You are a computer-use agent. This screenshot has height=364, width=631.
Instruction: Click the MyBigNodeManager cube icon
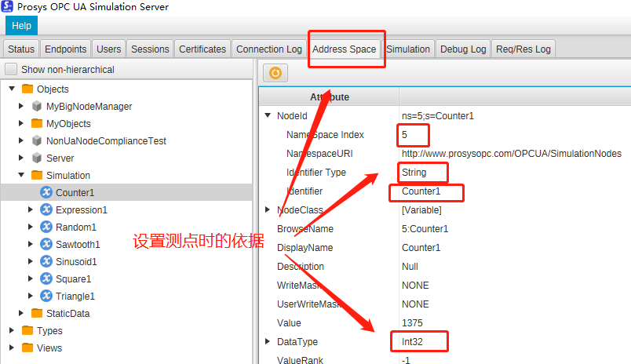click(37, 106)
